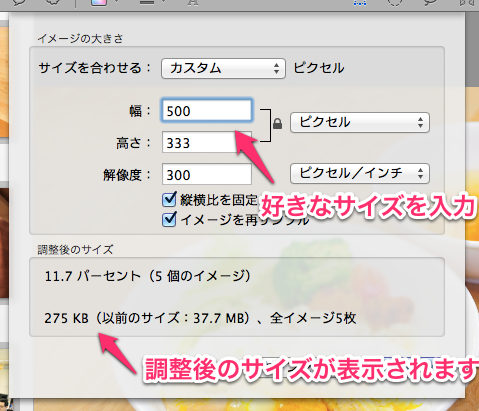Click the '調整後のサイズ' section heading

click(x=75, y=250)
